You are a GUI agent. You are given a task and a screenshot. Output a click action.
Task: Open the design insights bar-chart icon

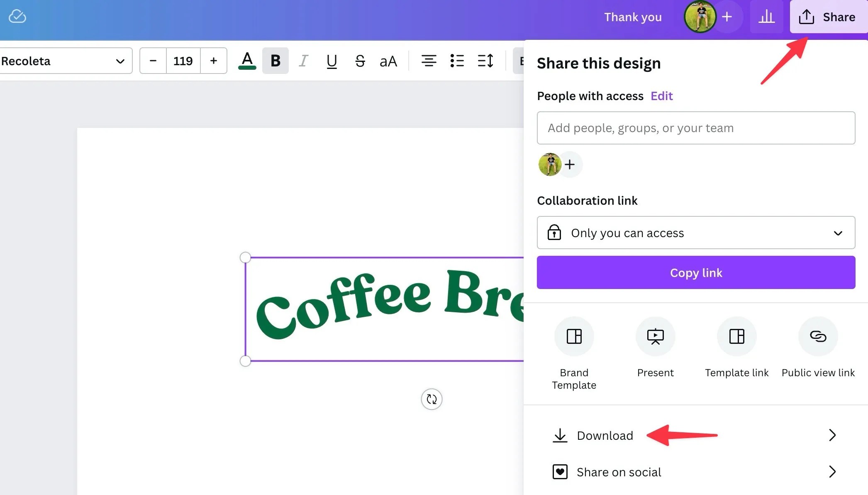[766, 17]
